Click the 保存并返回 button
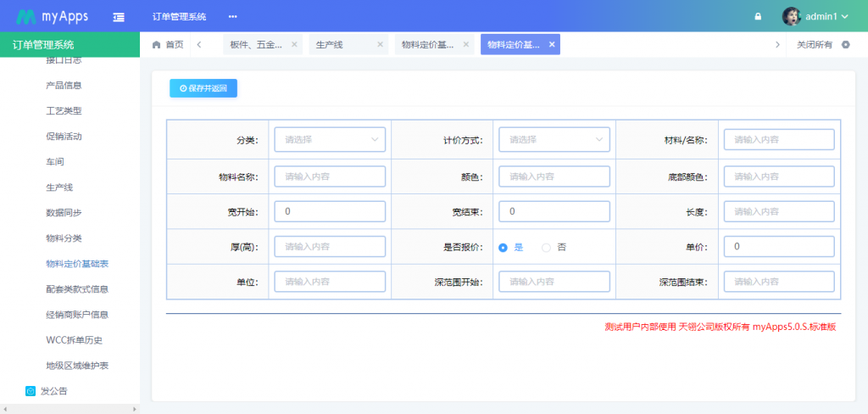 [203, 88]
